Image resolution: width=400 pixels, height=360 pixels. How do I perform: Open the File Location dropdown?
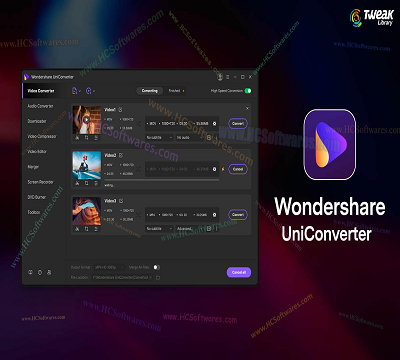pos(122,277)
